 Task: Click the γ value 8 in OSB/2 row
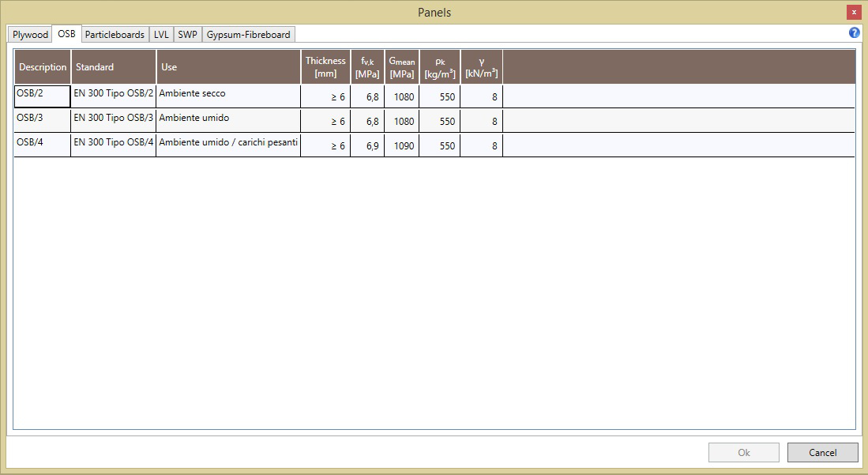tap(482, 96)
